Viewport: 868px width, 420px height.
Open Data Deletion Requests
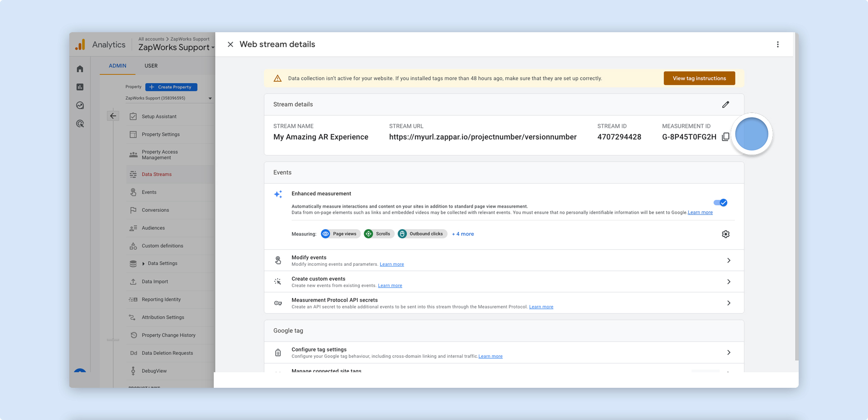tap(167, 353)
